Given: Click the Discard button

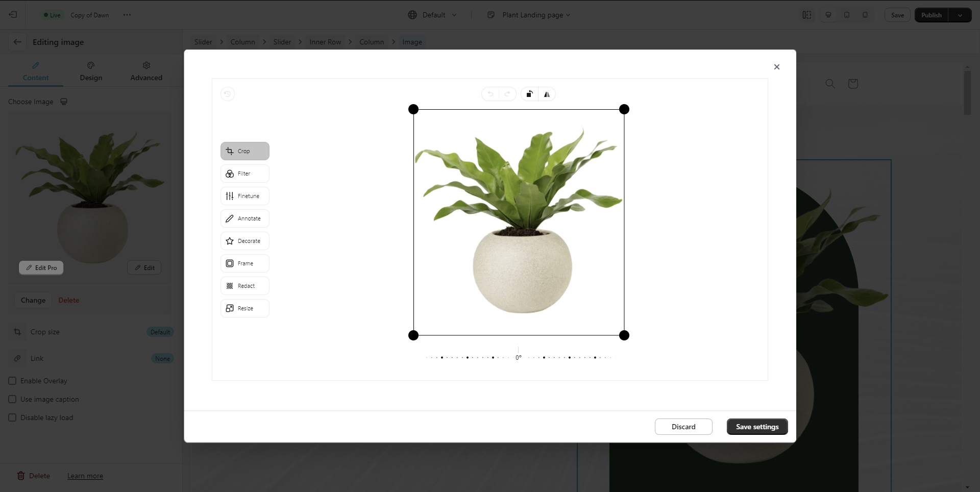Looking at the screenshot, I should point(683,427).
